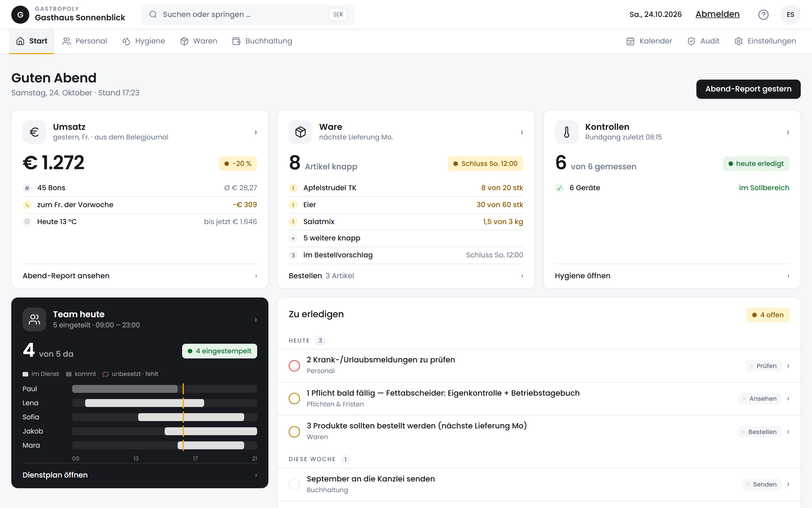Click Bestellen 3 Artikel link

406,276
